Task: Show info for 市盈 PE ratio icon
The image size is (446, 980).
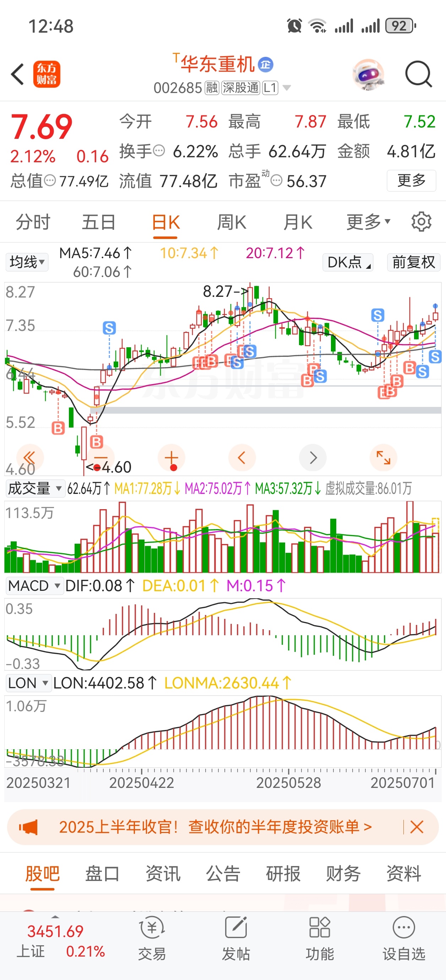Action: [x=276, y=180]
